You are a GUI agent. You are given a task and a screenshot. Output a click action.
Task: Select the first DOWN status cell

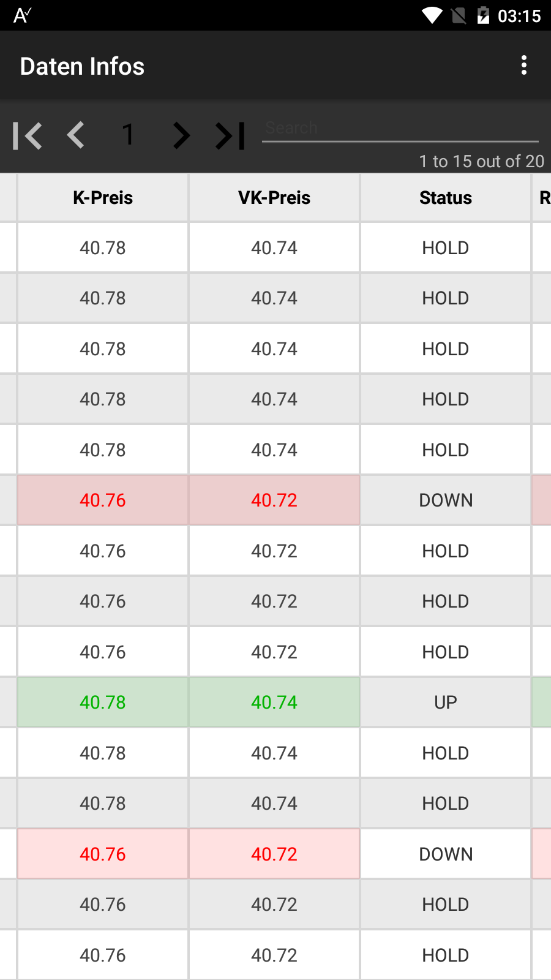pyautogui.click(x=446, y=500)
